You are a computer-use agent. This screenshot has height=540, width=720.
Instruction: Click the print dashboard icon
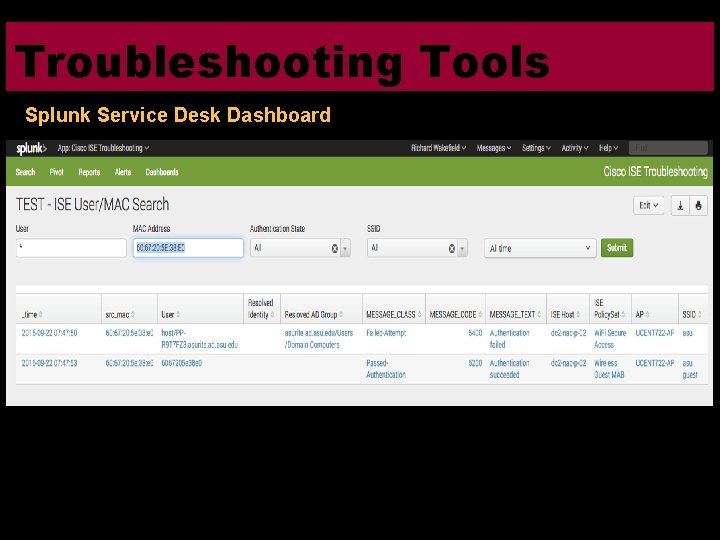(x=698, y=205)
